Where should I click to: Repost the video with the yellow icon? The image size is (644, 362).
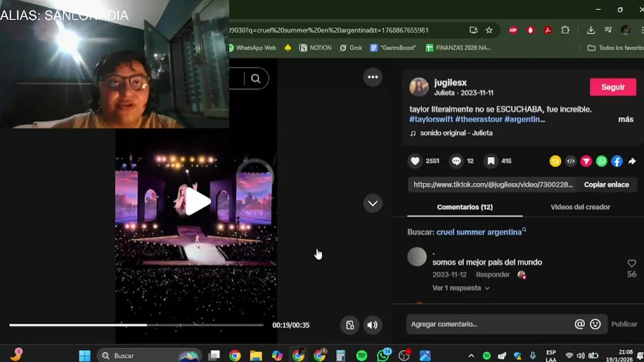point(555,161)
